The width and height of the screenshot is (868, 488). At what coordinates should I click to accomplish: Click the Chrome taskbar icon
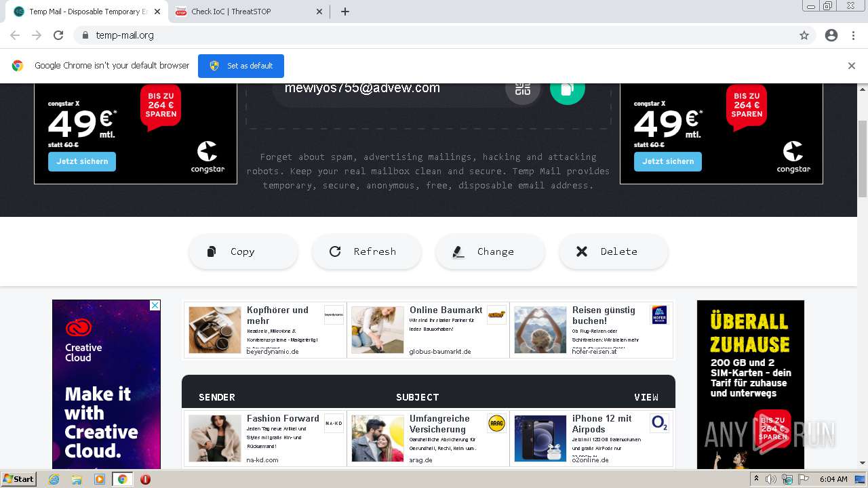pos(122,479)
